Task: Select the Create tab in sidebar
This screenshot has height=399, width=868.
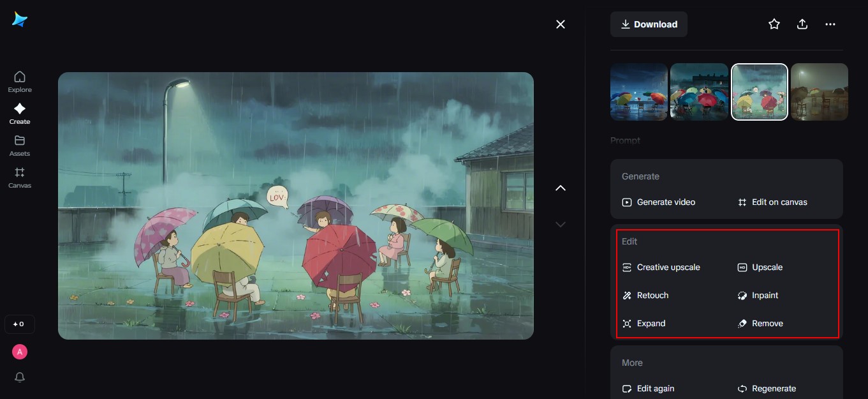Action: (20, 114)
